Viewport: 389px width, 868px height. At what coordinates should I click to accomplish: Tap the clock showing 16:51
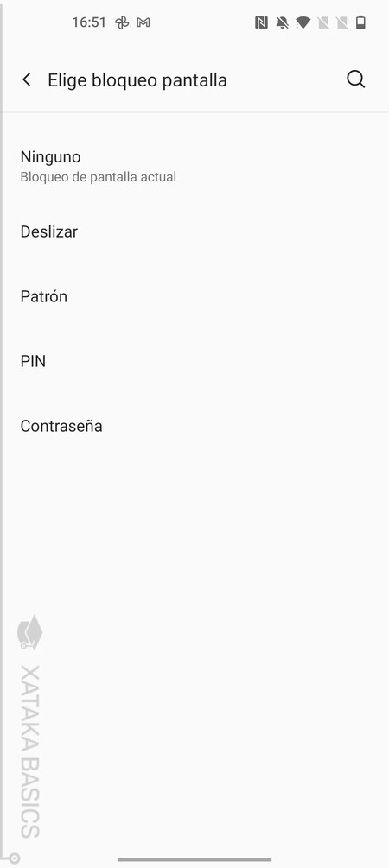coord(89,22)
